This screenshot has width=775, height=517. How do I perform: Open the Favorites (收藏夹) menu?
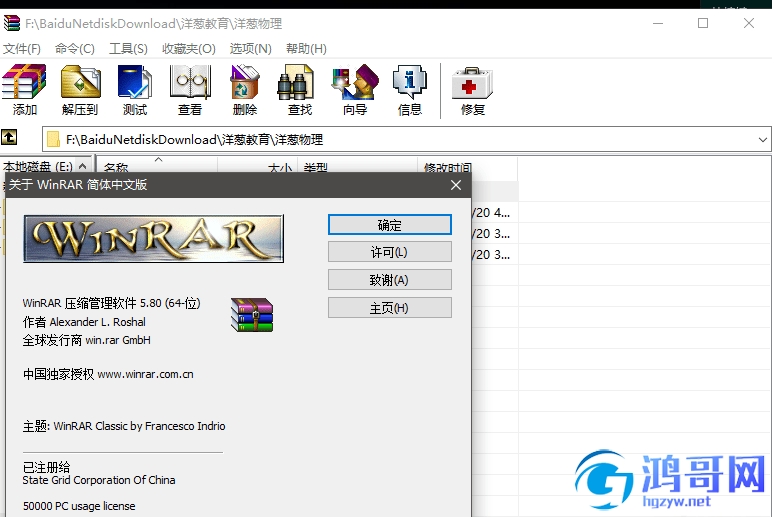point(189,48)
